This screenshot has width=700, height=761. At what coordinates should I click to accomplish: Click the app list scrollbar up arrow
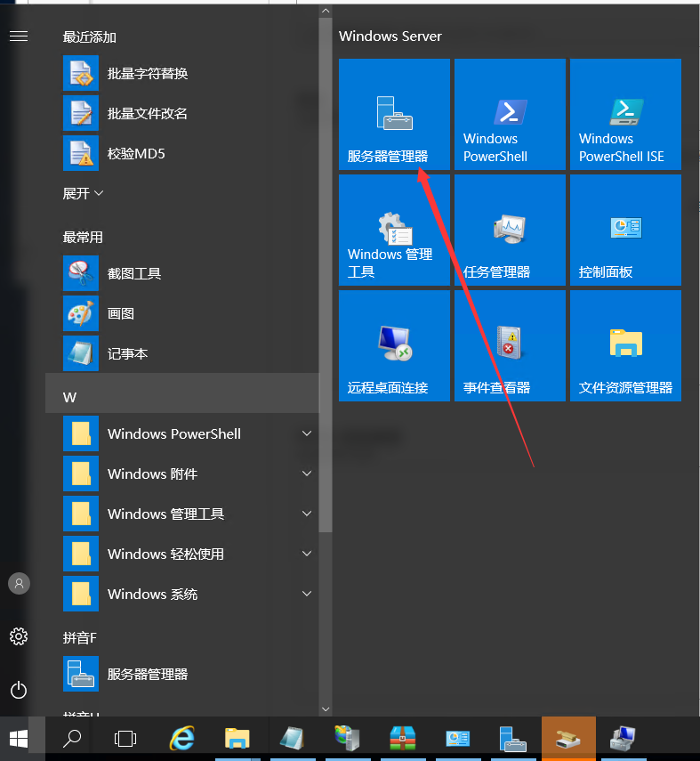326,11
